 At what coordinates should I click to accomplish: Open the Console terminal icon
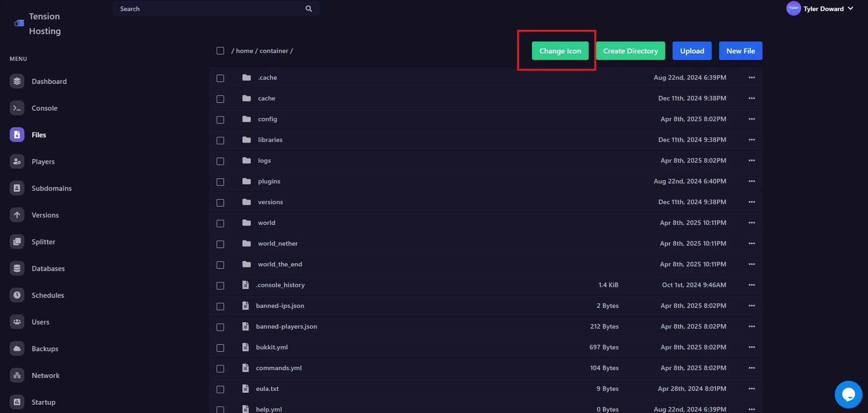click(x=17, y=108)
